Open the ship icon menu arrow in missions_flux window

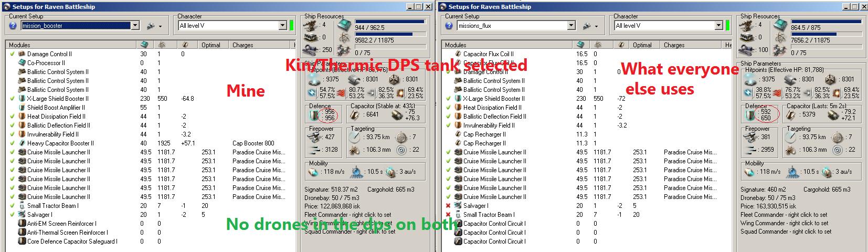596,26
